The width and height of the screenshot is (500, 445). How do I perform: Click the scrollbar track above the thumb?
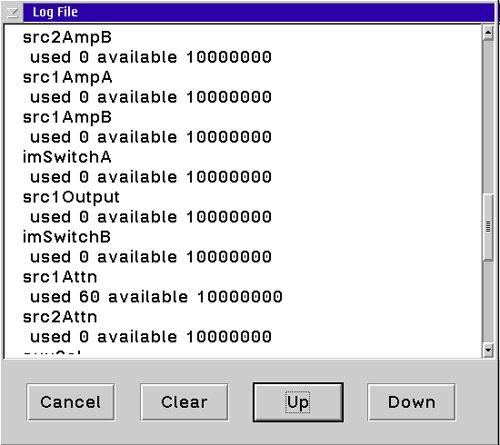click(488, 117)
